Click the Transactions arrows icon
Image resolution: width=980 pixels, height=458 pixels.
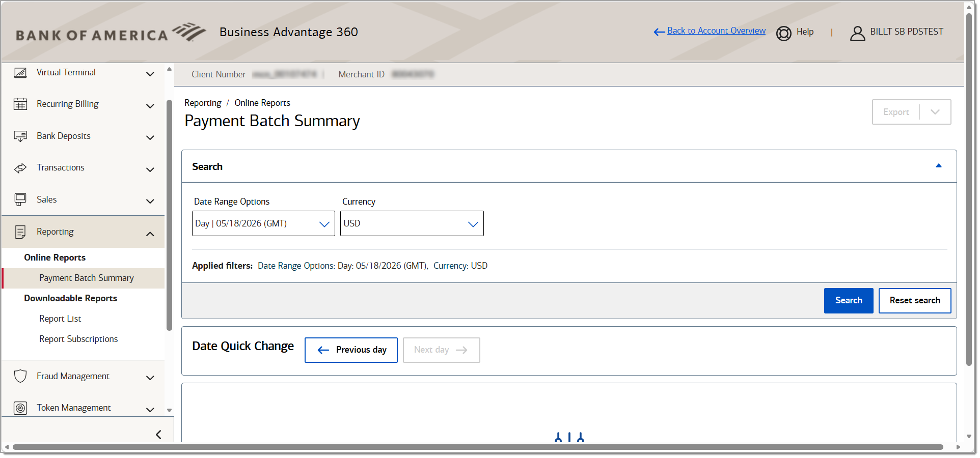pyautogui.click(x=20, y=168)
